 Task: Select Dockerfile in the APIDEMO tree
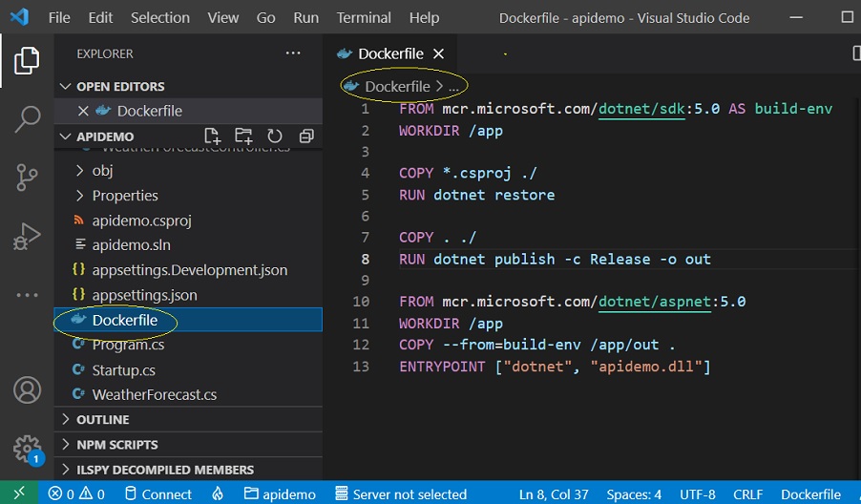tap(188, 320)
